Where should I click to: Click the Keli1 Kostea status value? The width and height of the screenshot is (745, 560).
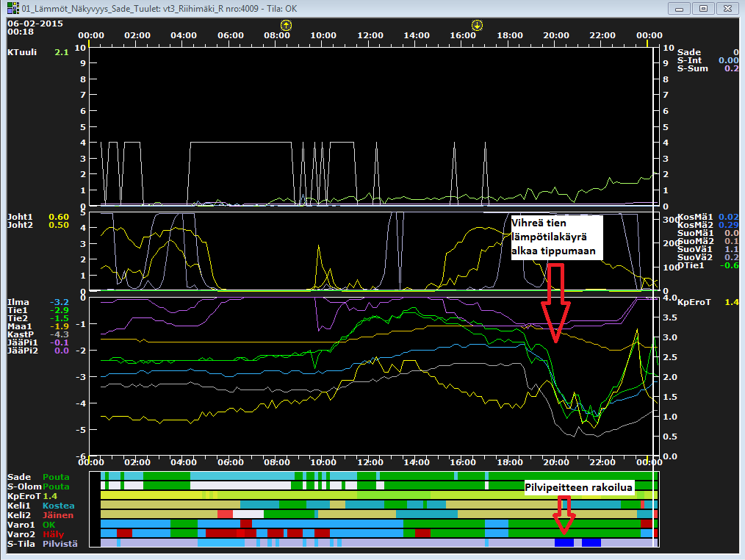coord(59,506)
